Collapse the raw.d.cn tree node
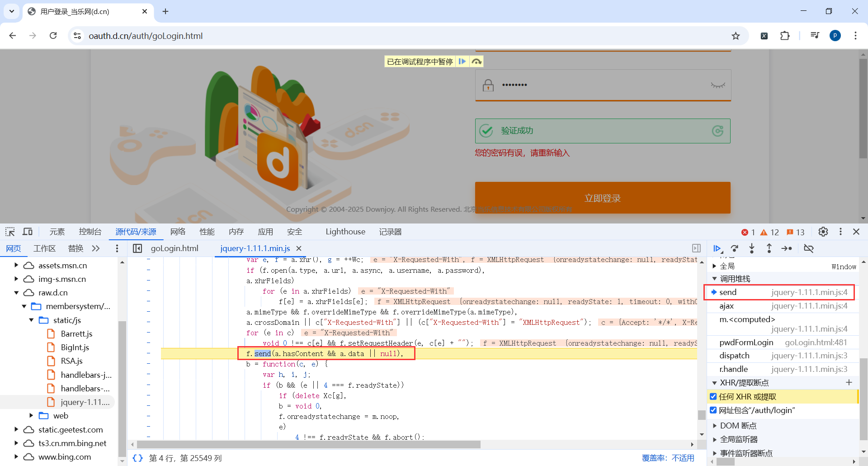 pos(16,293)
